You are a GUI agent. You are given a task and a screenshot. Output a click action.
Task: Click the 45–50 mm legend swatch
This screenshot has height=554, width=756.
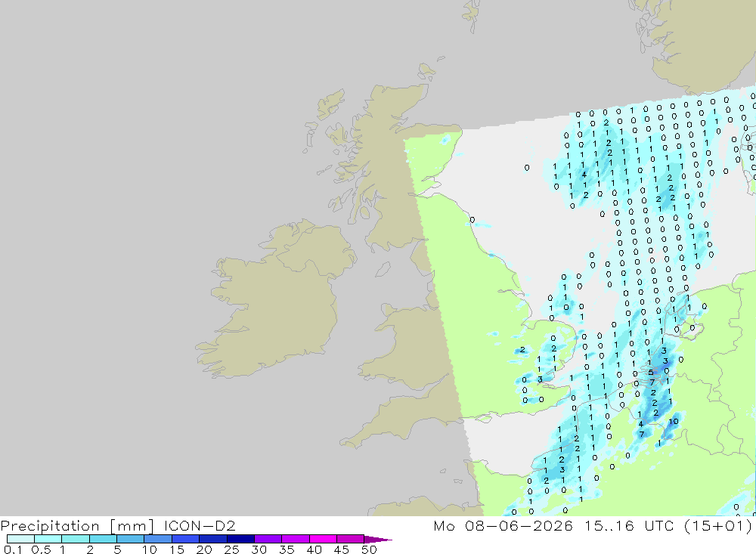point(350,539)
